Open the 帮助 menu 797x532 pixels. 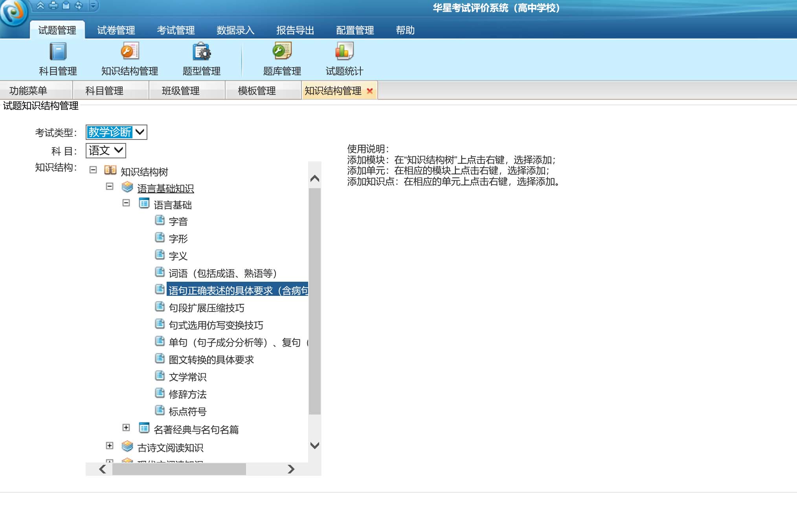405,30
